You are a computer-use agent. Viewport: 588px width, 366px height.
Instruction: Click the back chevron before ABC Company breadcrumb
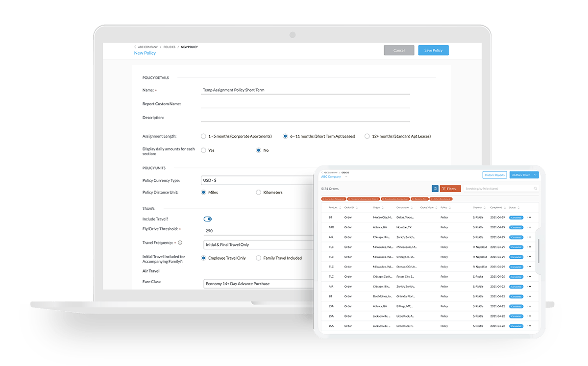pos(135,47)
